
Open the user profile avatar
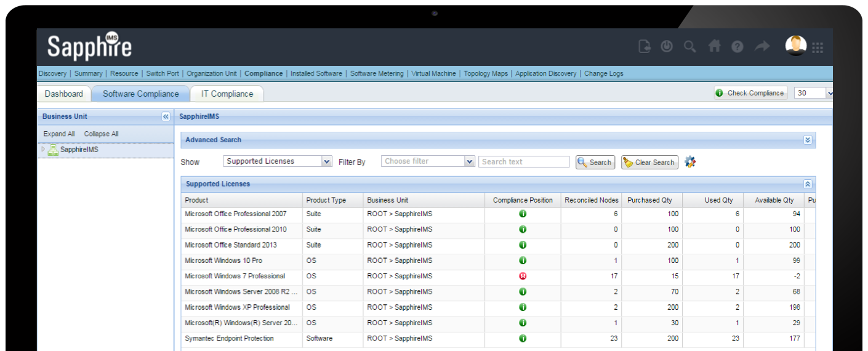[x=796, y=46]
